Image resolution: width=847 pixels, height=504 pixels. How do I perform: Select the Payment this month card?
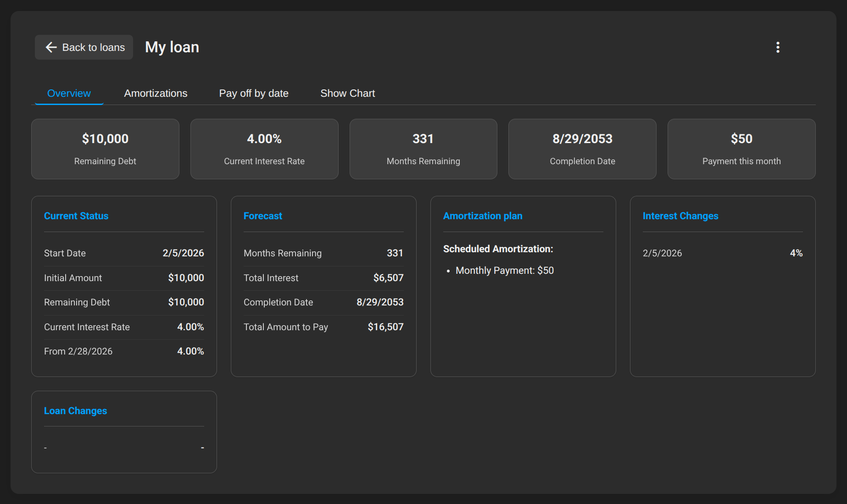point(741,149)
